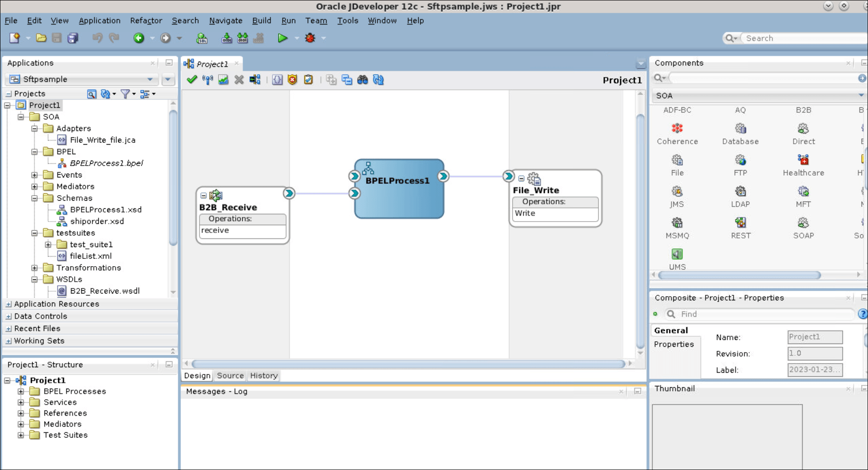
Task: Select the MSMQ adapter component
Action: tap(677, 228)
